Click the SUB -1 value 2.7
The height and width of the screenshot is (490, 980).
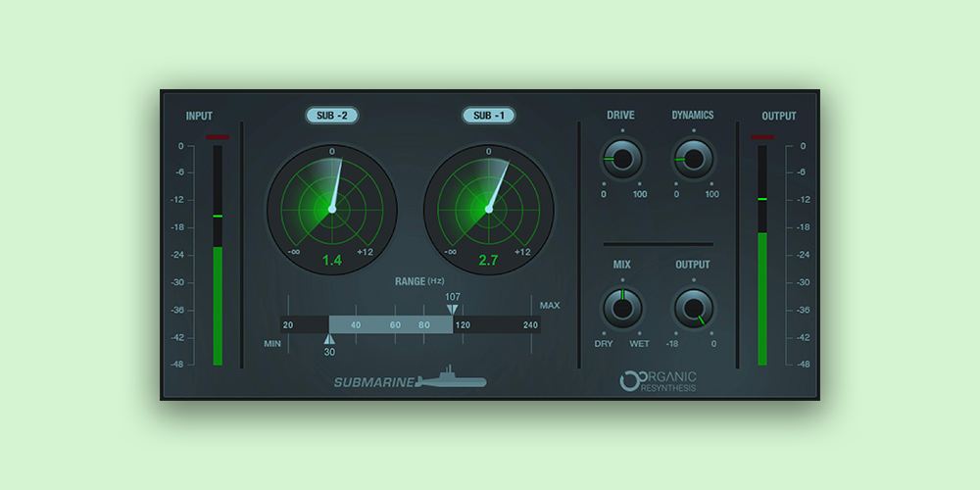coord(488,261)
